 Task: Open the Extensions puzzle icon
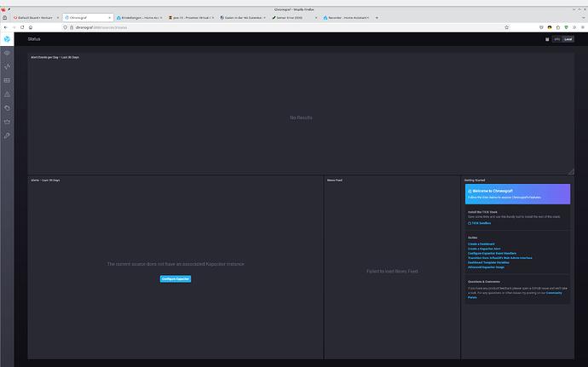558,27
